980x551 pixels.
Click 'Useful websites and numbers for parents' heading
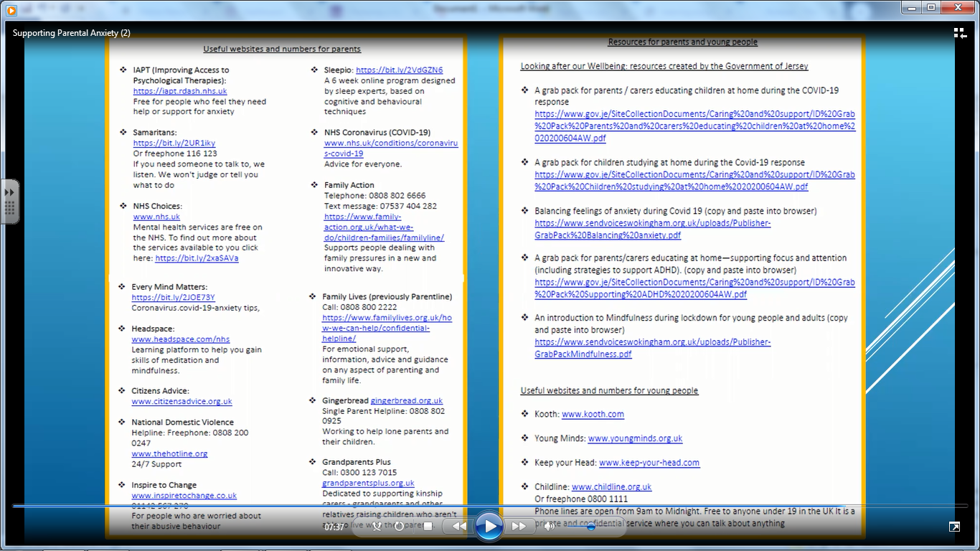pyautogui.click(x=282, y=50)
